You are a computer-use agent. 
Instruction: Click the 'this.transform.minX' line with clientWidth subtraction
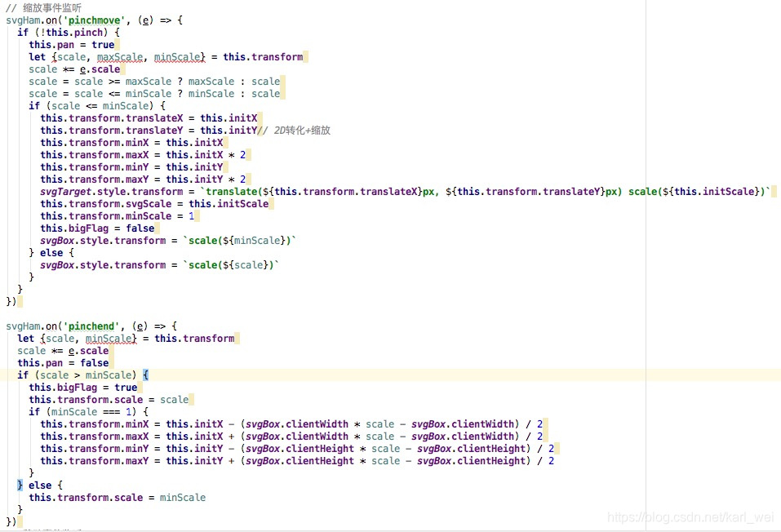tap(291, 424)
